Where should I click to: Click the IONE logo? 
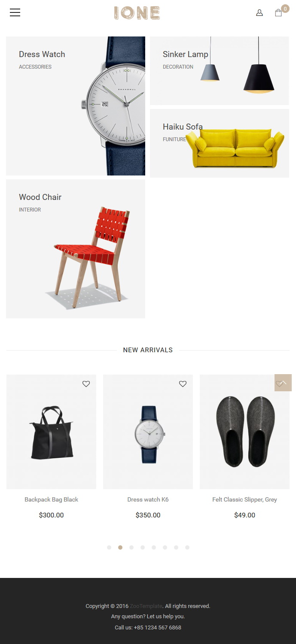137,13
